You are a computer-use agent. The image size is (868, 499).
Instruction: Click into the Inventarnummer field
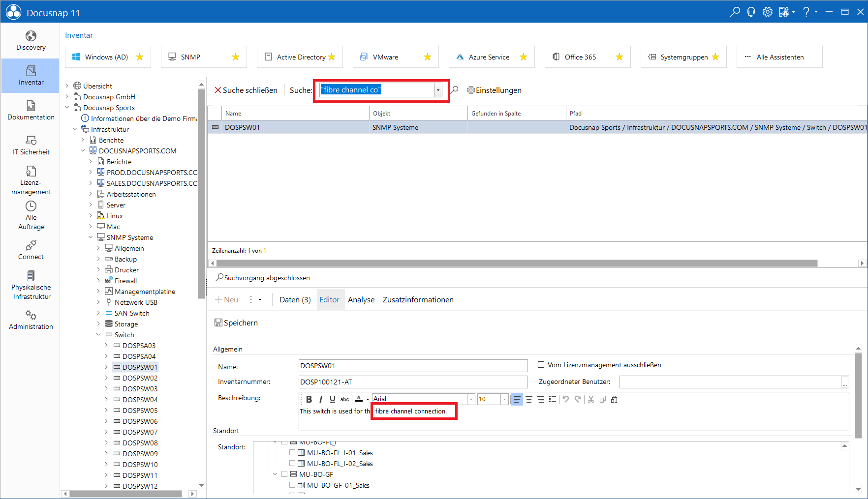(x=413, y=382)
